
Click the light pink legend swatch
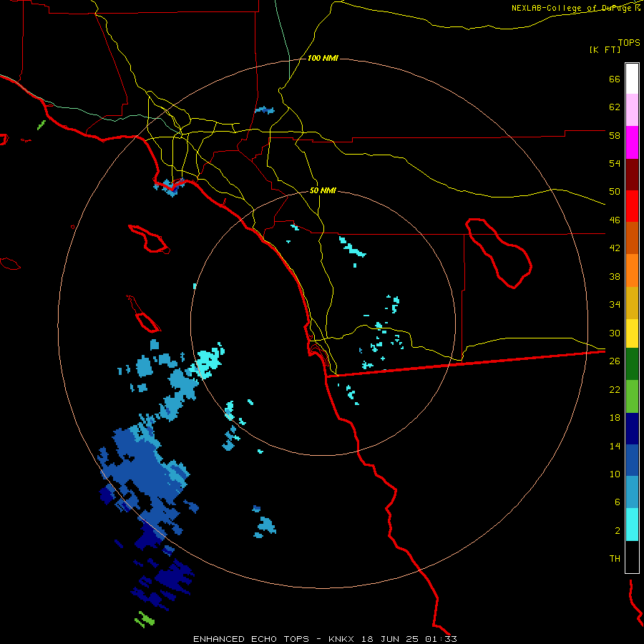click(632, 109)
